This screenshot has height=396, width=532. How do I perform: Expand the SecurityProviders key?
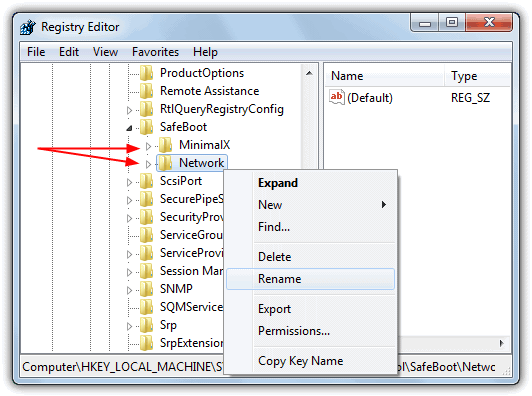pyautogui.click(x=129, y=218)
